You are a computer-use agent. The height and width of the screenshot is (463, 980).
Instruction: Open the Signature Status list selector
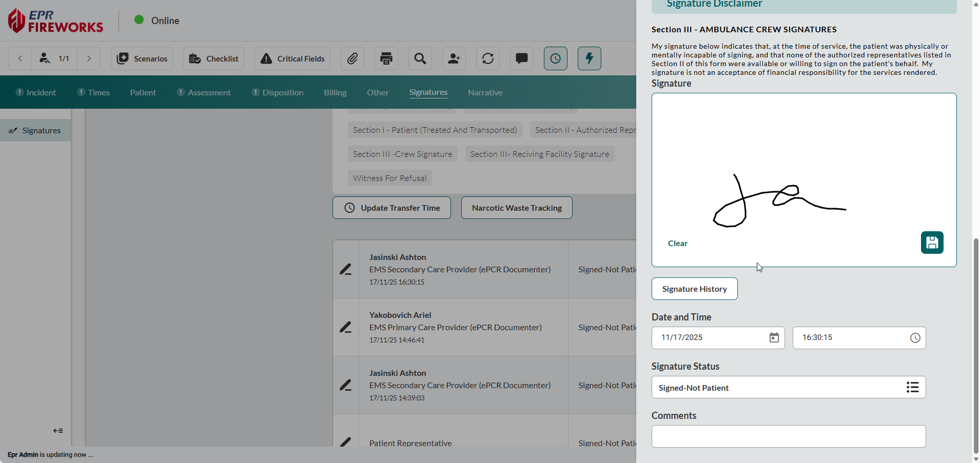point(912,388)
